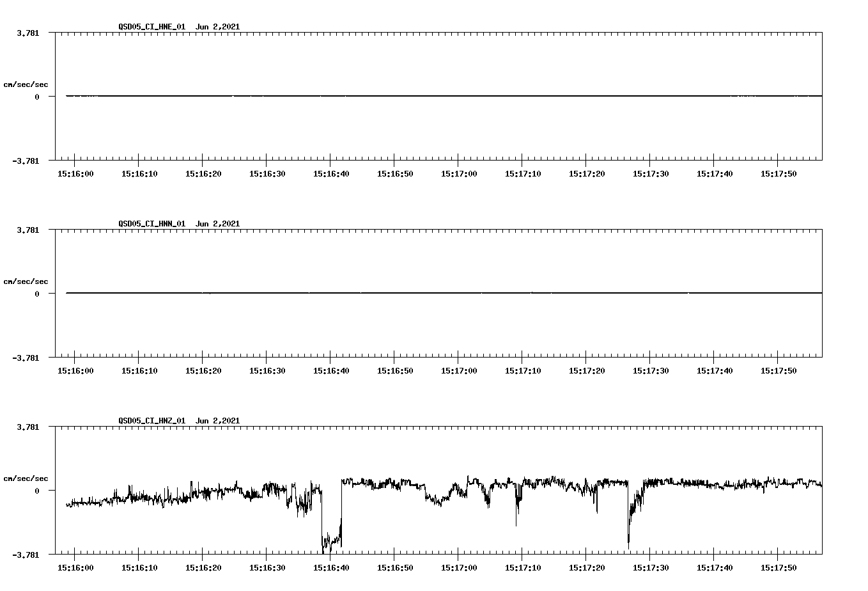Click the -3.781 lower limit of HNZ plot

[x=26, y=555]
